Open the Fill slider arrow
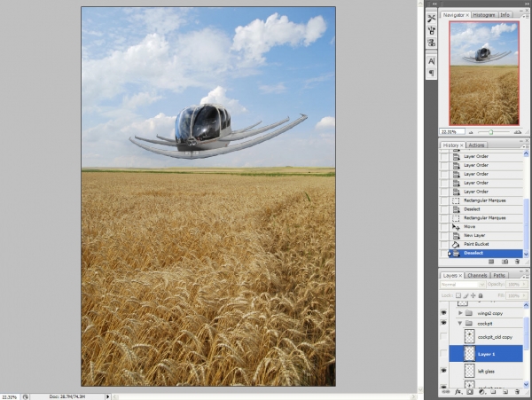The width and height of the screenshot is (532, 400). [x=525, y=295]
